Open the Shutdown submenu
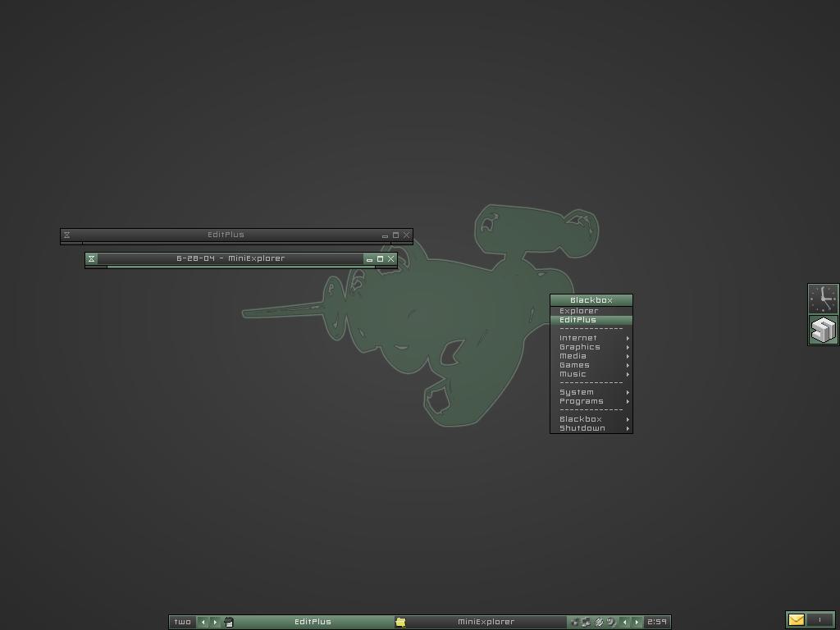Viewport: 840px width, 630px height. point(591,428)
